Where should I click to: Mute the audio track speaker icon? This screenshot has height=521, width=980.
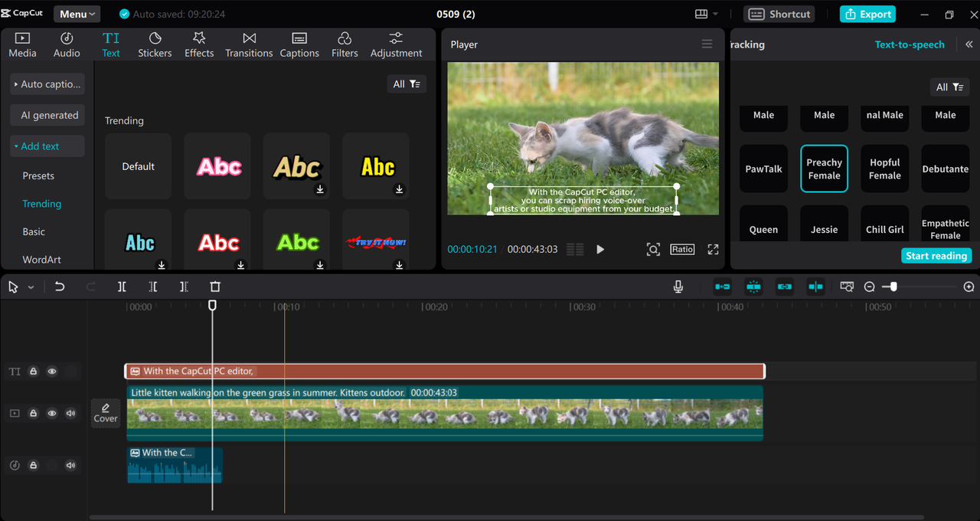(x=70, y=465)
